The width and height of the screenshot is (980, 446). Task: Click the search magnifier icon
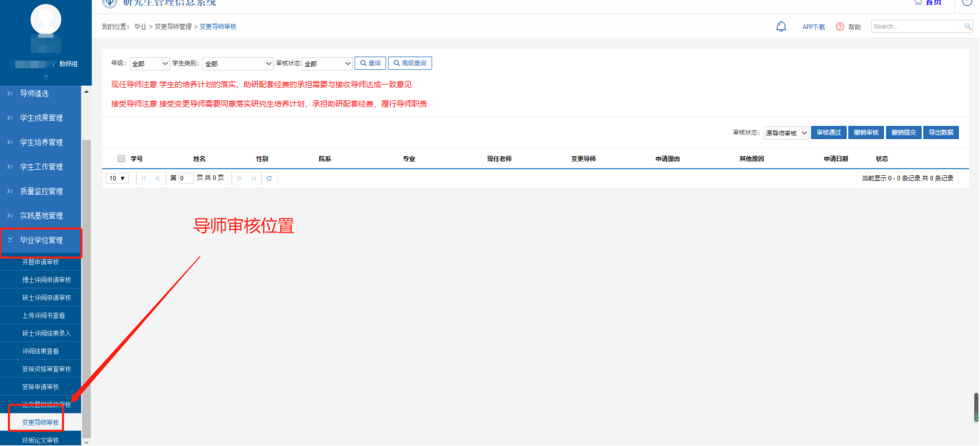tap(967, 27)
